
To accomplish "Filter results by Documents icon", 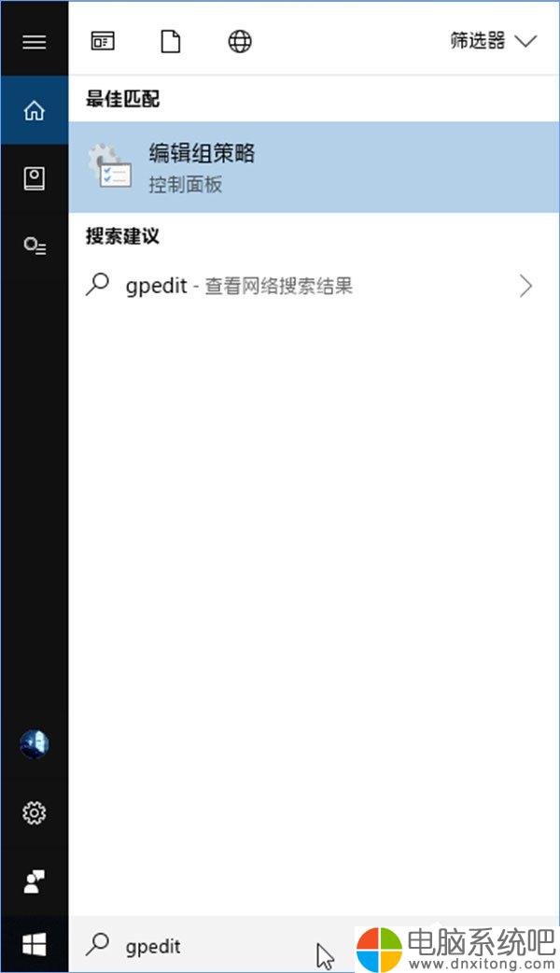I will point(171,42).
